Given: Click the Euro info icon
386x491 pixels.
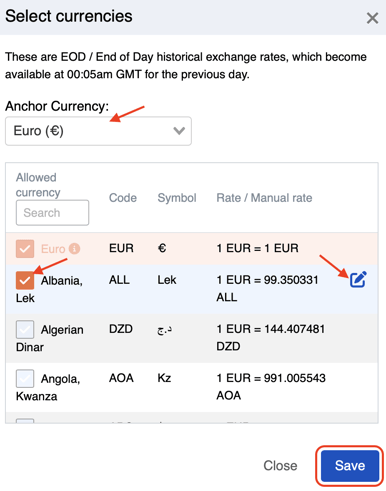Looking at the screenshot, I should (x=74, y=249).
